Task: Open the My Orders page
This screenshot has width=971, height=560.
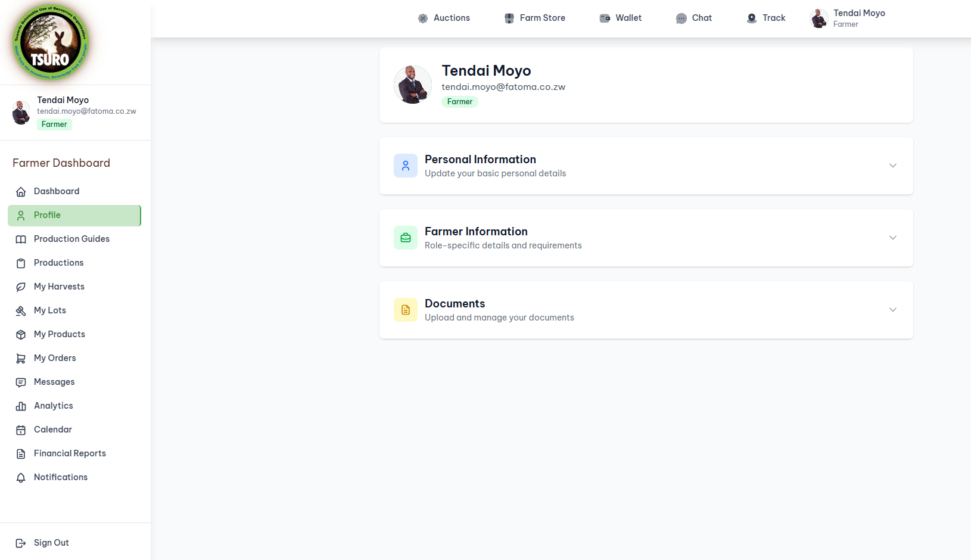Action: pyautogui.click(x=55, y=358)
